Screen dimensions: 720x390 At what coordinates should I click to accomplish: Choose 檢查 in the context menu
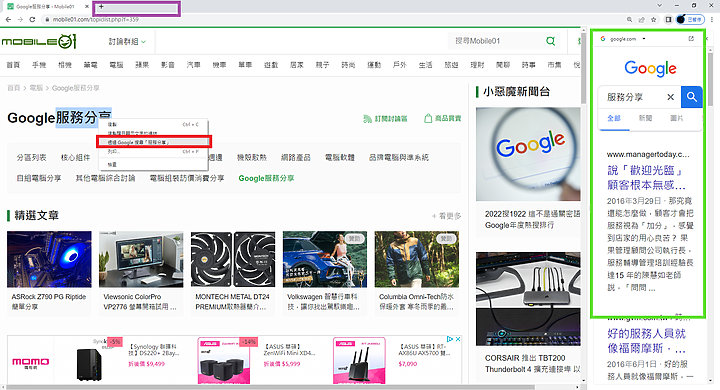coord(153,164)
